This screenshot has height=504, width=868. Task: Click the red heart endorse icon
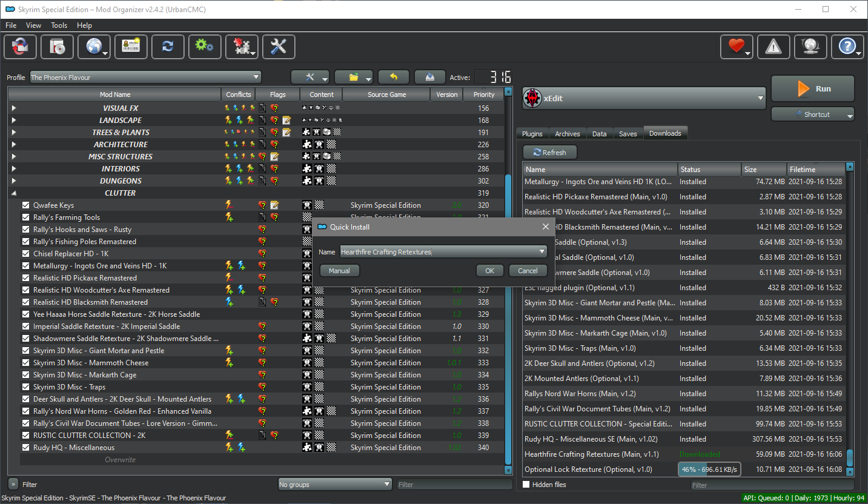click(x=737, y=47)
